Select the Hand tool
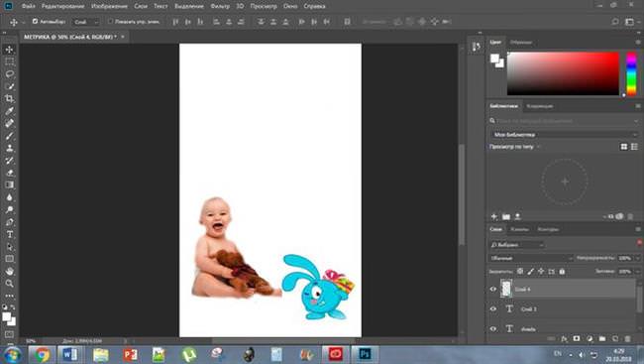Viewport: 644px width, 364px height. (x=10, y=272)
